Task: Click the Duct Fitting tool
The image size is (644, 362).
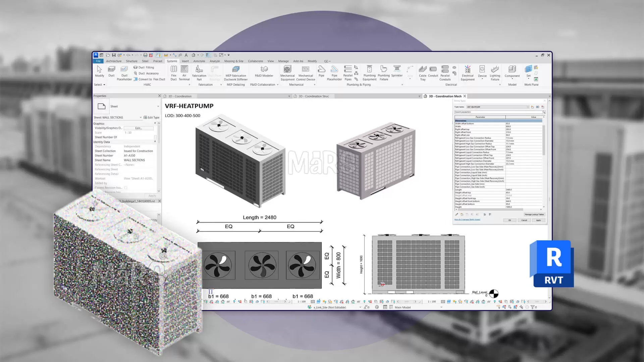Action: coord(144,67)
